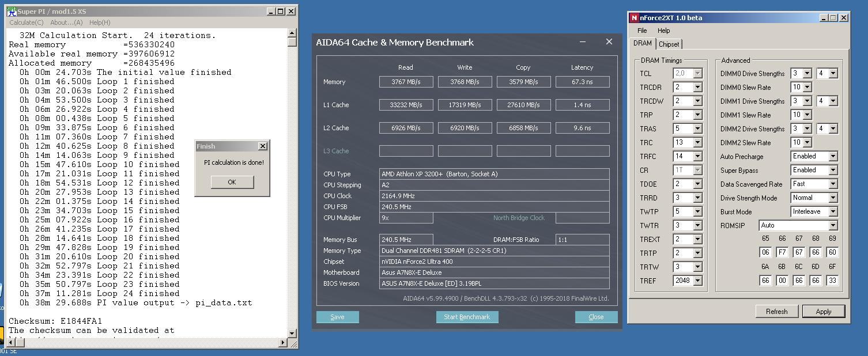Close the AIDA64 window with X icon

tap(609, 41)
